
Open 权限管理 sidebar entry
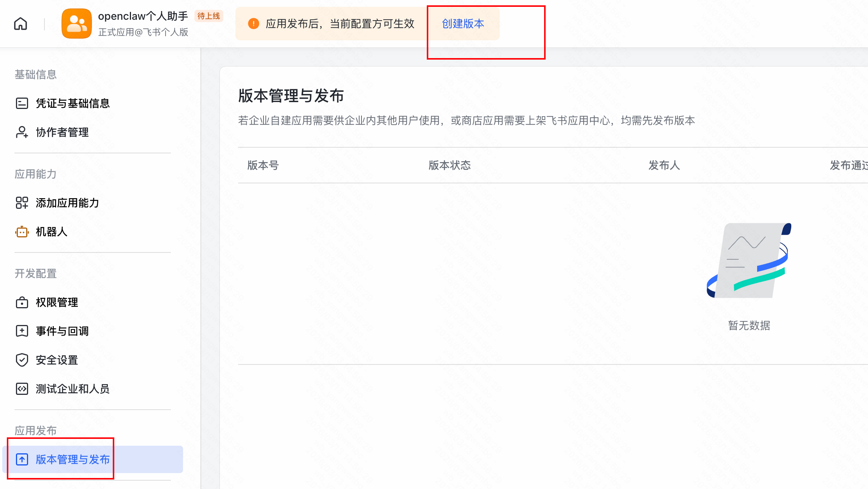click(x=57, y=302)
